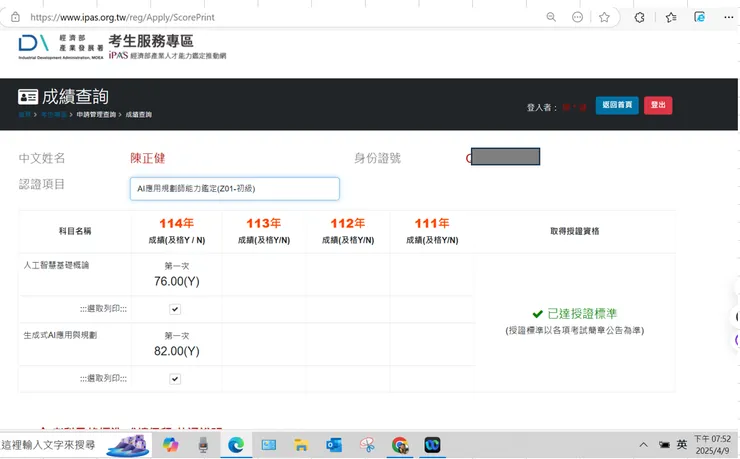
Task: Open the microphone app on taskbar
Action: point(203,445)
